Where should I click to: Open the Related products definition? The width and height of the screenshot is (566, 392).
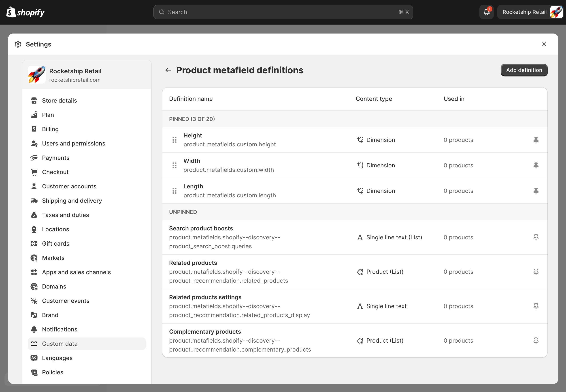click(x=193, y=263)
